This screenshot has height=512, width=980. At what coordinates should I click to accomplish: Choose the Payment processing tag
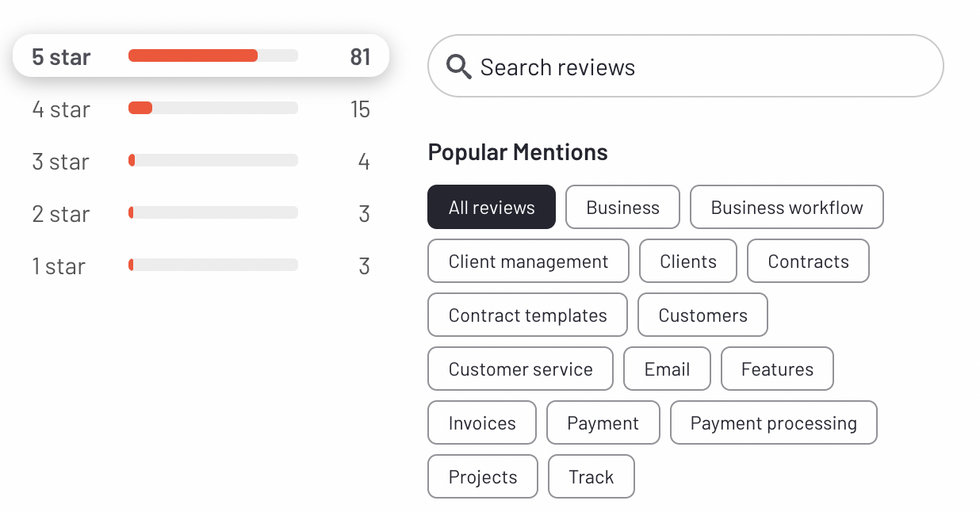pos(773,423)
